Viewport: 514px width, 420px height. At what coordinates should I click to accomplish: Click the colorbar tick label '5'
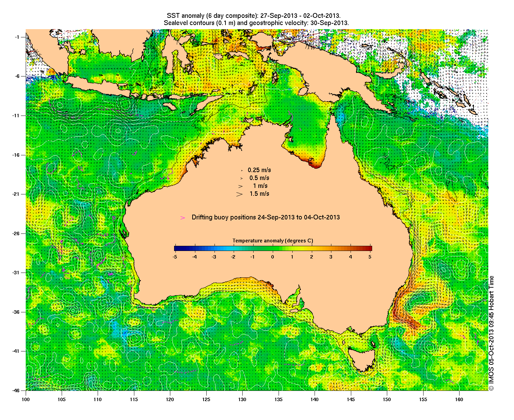[370, 256]
